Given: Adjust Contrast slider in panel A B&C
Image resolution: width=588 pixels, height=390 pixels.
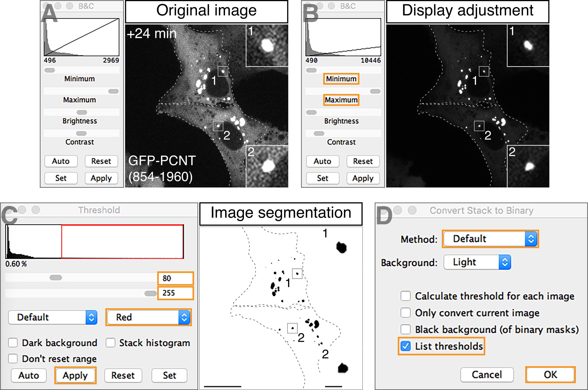Looking at the screenshot, I should point(81,133).
